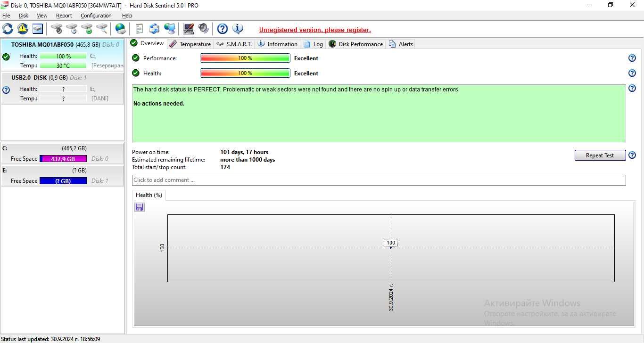Open the Disk menu
The width and height of the screenshot is (644, 343).
pos(24,16)
